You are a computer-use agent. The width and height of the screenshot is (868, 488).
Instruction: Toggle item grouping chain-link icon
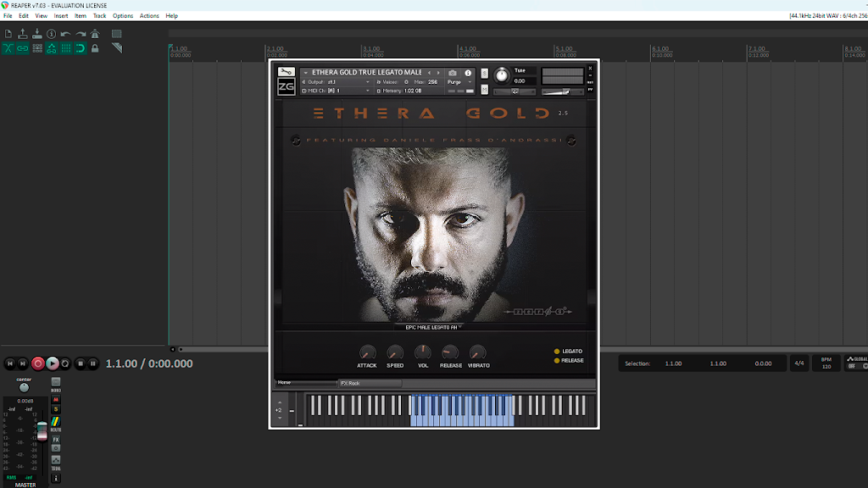click(x=23, y=48)
